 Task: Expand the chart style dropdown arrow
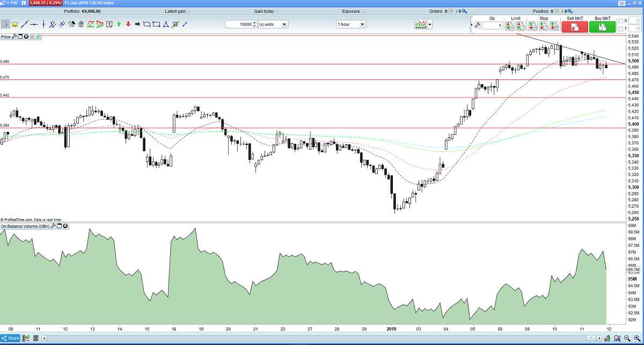coord(429,25)
